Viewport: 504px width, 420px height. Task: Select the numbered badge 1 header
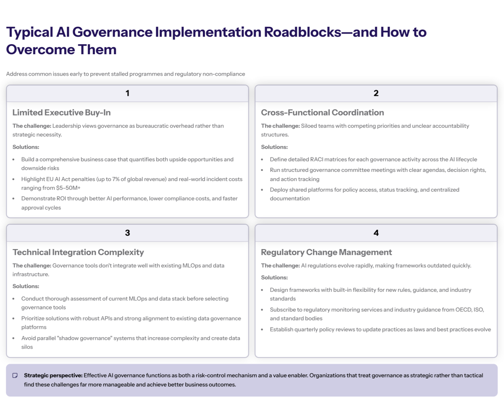point(127,93)
